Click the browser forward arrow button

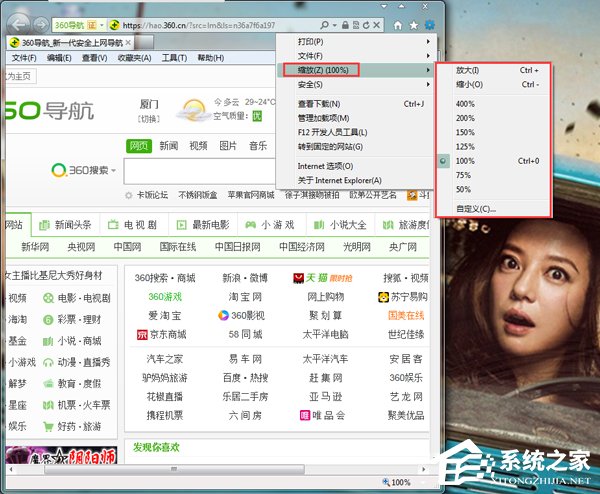point(41,25)
